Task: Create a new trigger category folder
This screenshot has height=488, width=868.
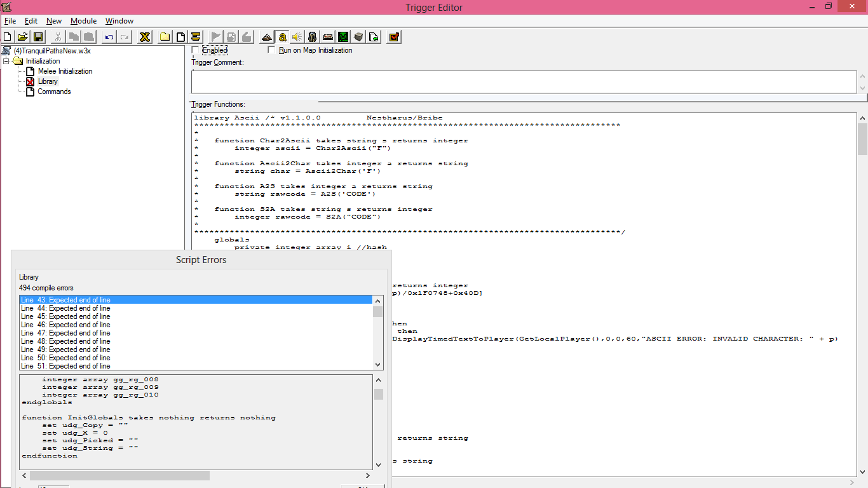Action: pyautogui.click(x=165, y=37)
